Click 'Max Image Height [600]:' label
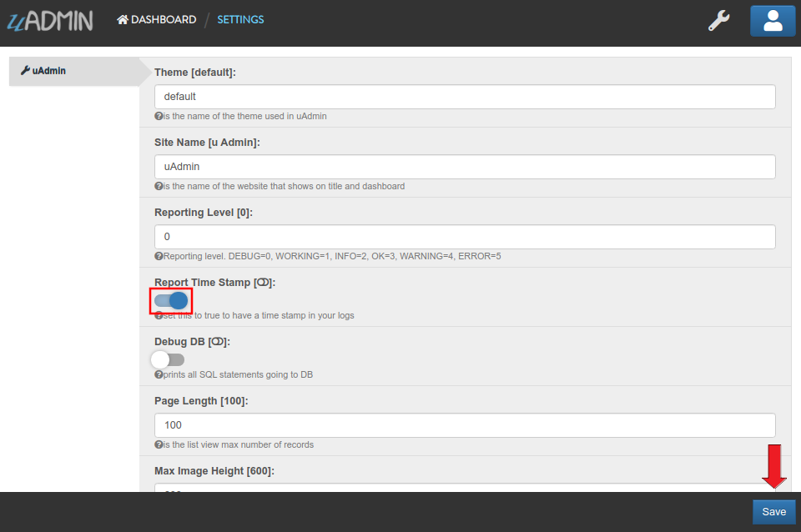801x532 pixels. click(214, 471)
